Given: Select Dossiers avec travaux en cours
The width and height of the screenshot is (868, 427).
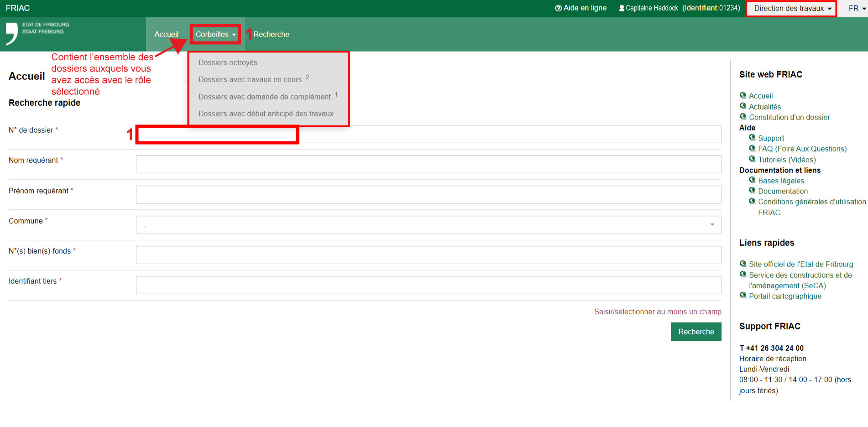Looking at the screenshot, I should (x=250, y=80).
